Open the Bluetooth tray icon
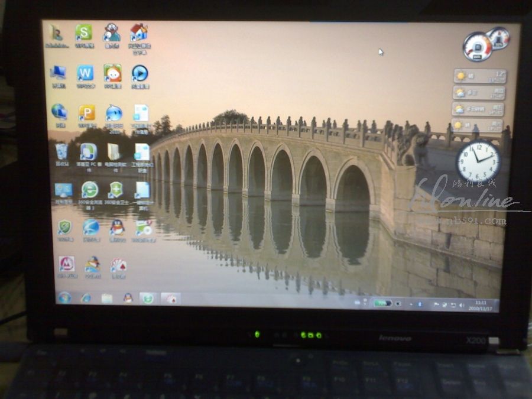The height and width of the screenshot is (399, 532). click(x=420, y=304)
